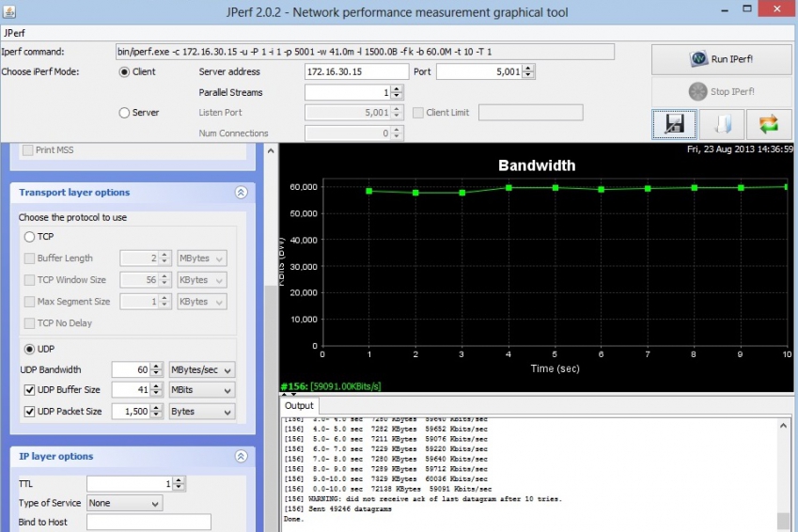This screenshot has height=532, width=798.
Task: Select the TCP protocol radio button
Action: [x=29, y=237]
